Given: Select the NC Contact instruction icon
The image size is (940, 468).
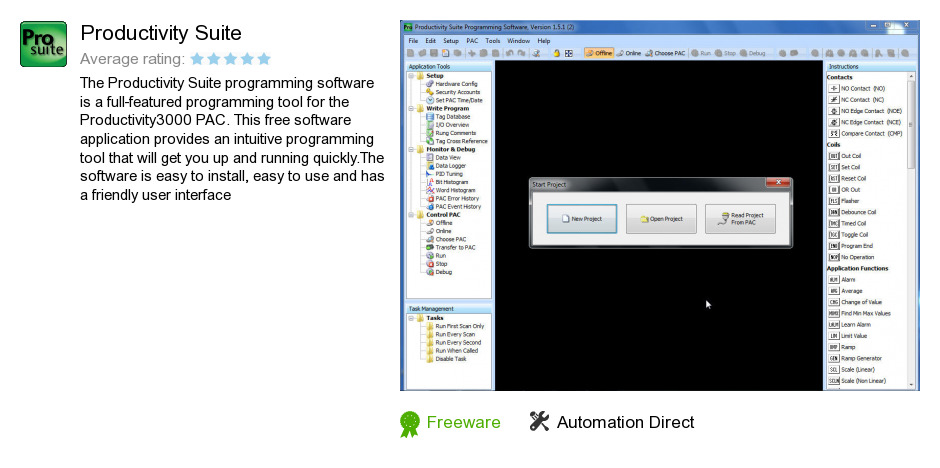Looking at the screenshot, I should [x=833, y=100].
